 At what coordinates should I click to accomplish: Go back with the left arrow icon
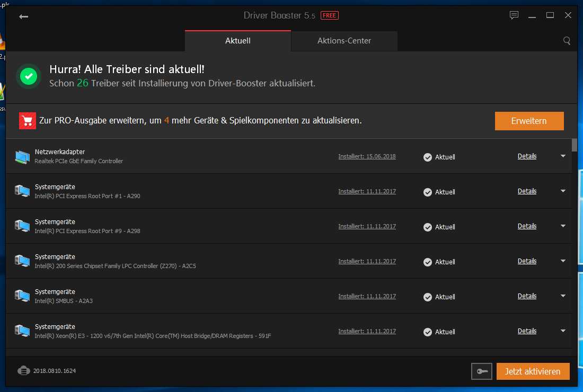(x=23, y=16)
